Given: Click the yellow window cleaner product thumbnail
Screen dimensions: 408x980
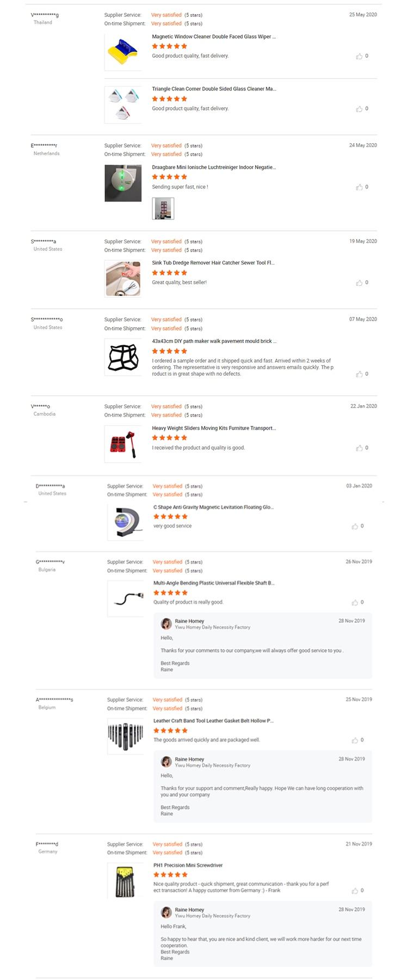Looking at the screenshot, I should coord(123,52).
